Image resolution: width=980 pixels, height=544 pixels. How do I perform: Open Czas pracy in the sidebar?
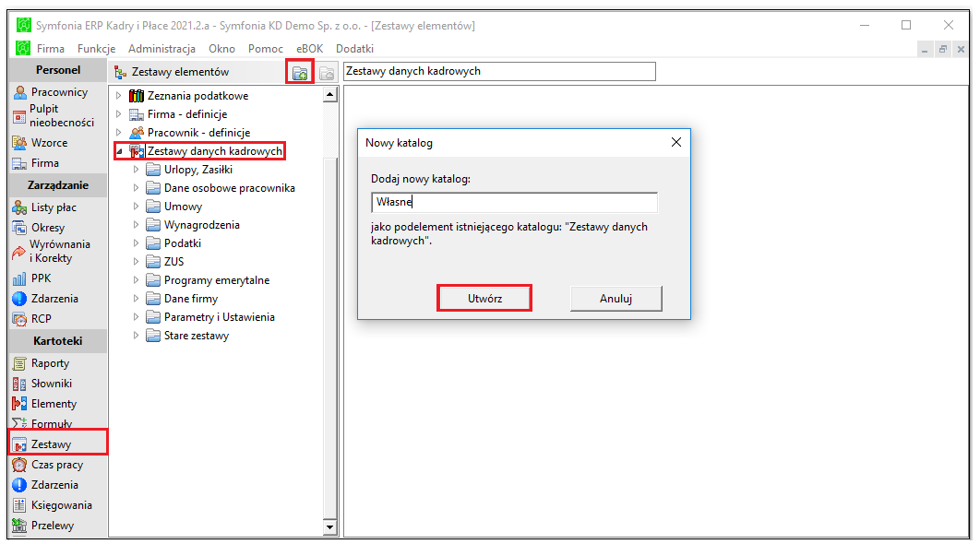click(x=48, y=465)
